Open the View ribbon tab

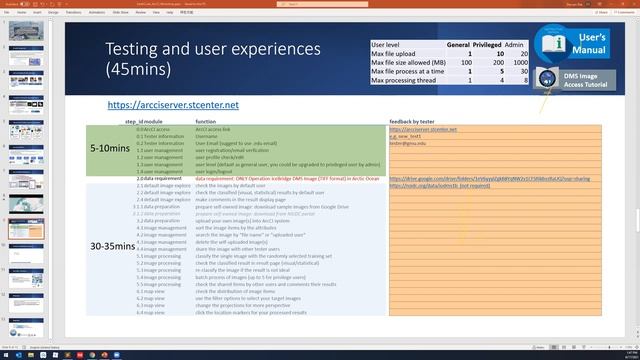coord(156,13)
